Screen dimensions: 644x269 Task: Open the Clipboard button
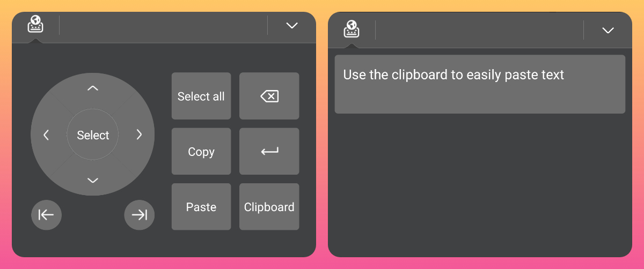(x=269, y=207)
